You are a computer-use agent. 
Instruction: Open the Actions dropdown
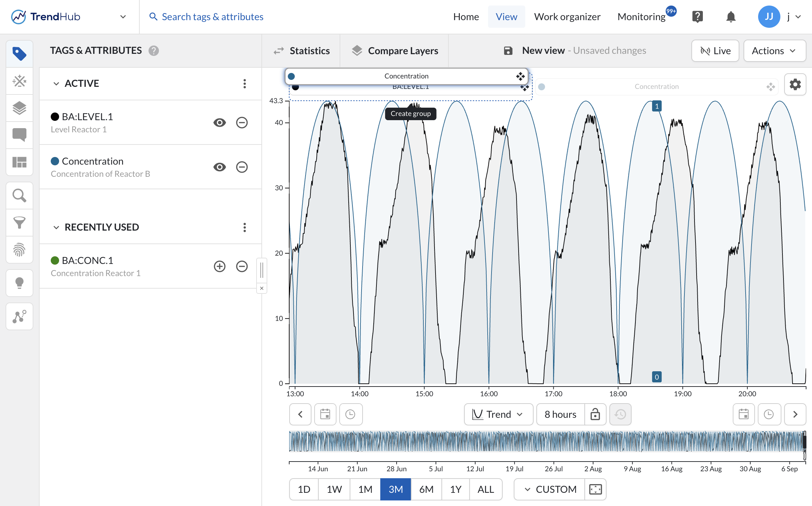point(775,51)
